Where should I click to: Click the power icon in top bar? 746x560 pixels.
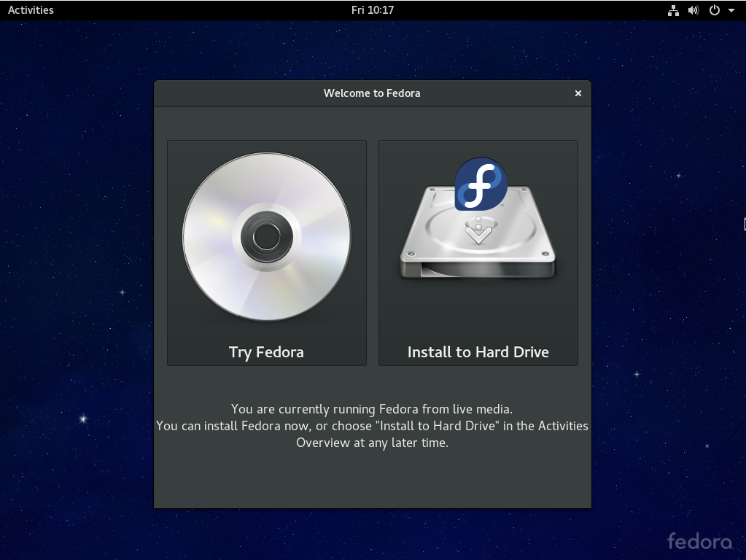click(714, 10)
